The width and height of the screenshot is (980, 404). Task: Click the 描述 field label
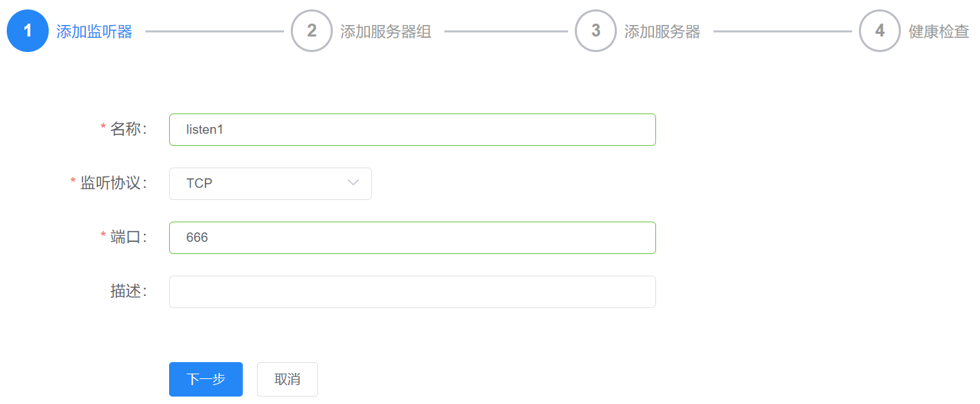[128, 291]
